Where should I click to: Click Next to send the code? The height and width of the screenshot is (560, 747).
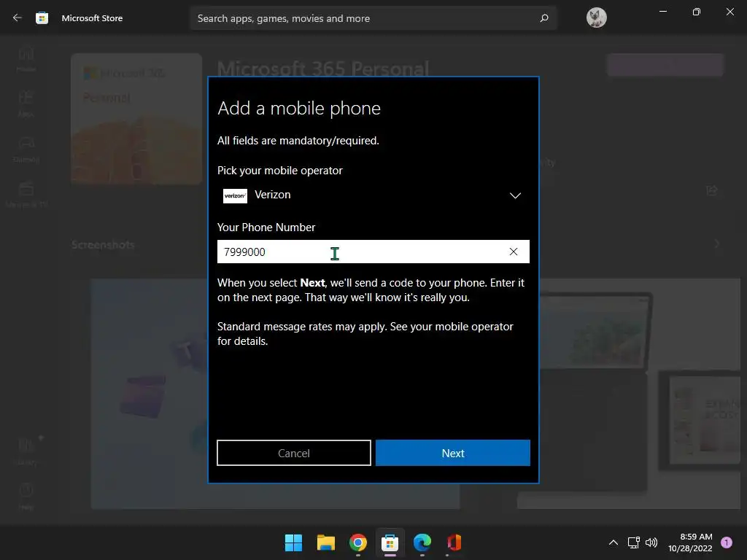(452, 453)
